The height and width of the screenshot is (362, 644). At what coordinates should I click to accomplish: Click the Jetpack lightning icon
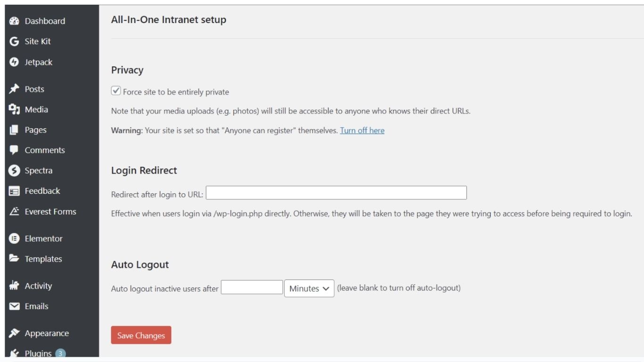point(14,62)
